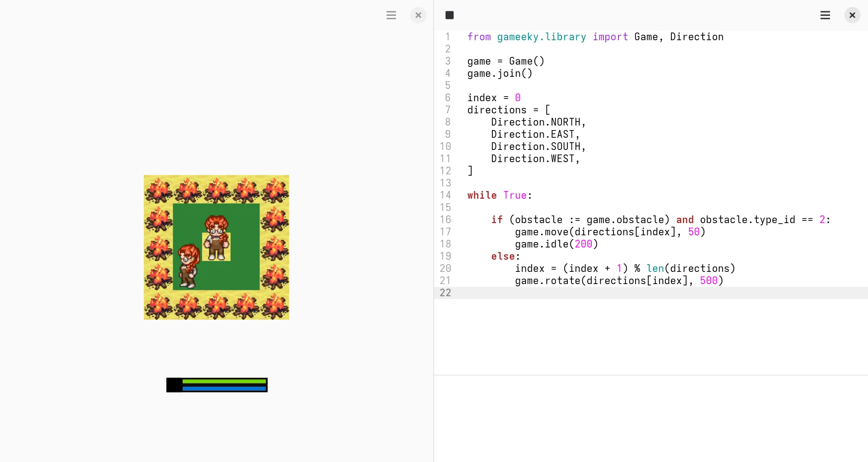Close the code editor pane
Screen dimensions: 868x462
coord(852,15)
